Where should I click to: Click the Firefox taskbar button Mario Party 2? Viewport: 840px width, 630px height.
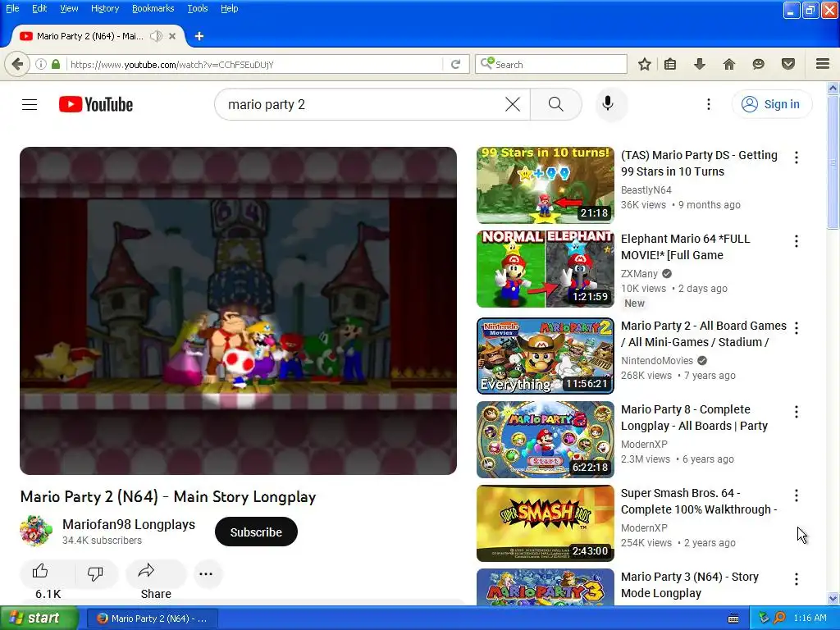pyautogui.click(x=153, y=619)
